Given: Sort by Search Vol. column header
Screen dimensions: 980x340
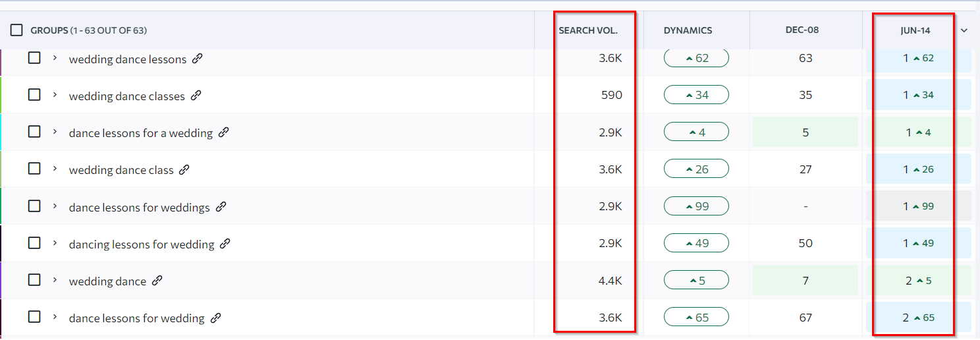Looking at the screenshot, I should pos(588,30).
